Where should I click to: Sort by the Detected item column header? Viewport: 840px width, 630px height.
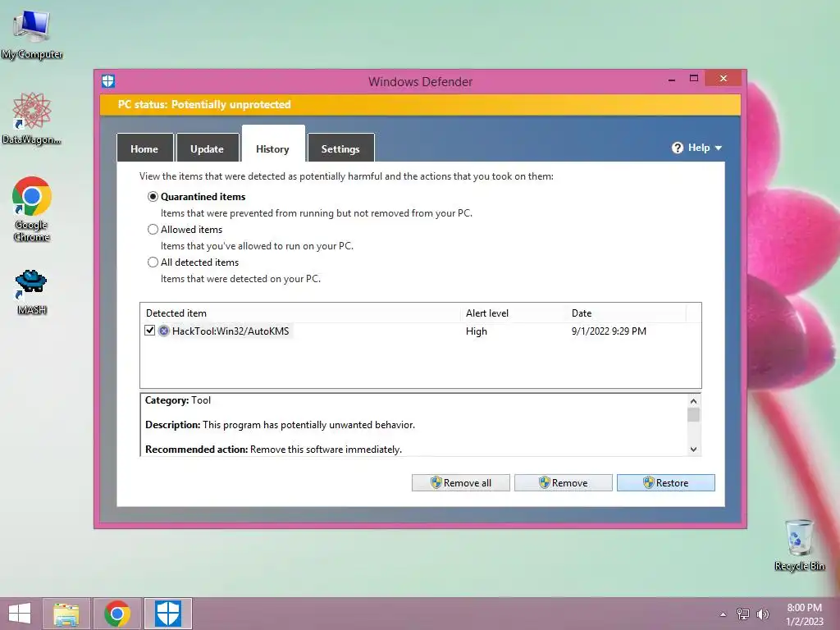pos(300,313)
